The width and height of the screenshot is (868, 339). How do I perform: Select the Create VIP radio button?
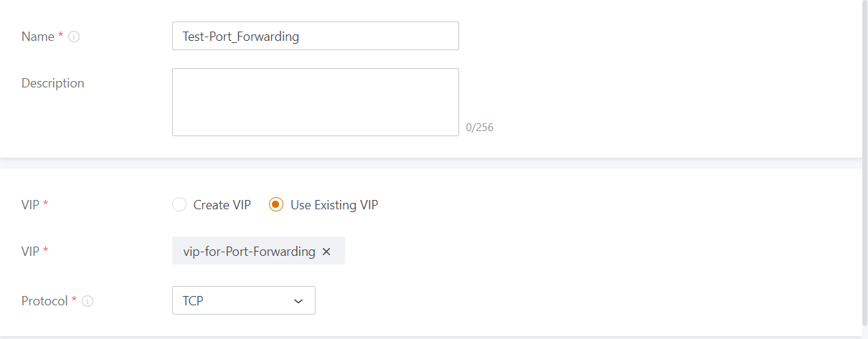click(179, 205)
